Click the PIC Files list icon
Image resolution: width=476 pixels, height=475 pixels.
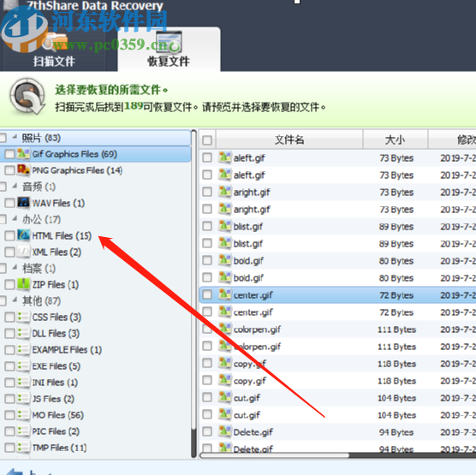coord(23,431)
